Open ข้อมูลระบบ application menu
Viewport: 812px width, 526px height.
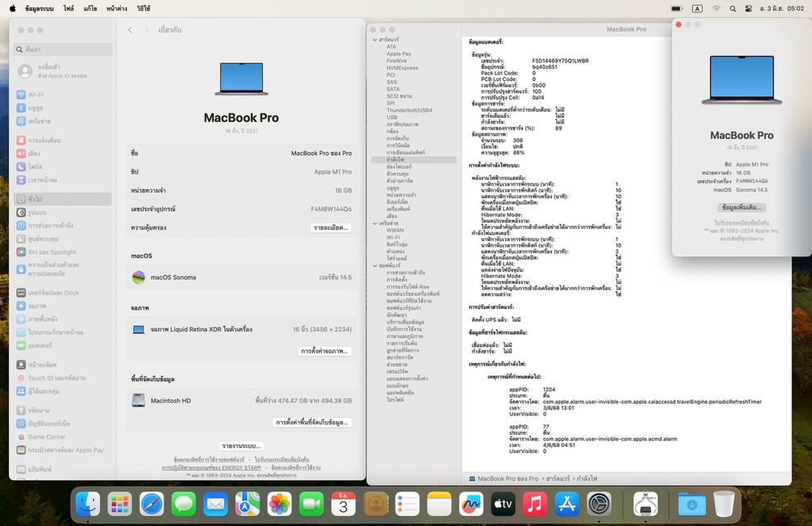(x=39, y=9)
